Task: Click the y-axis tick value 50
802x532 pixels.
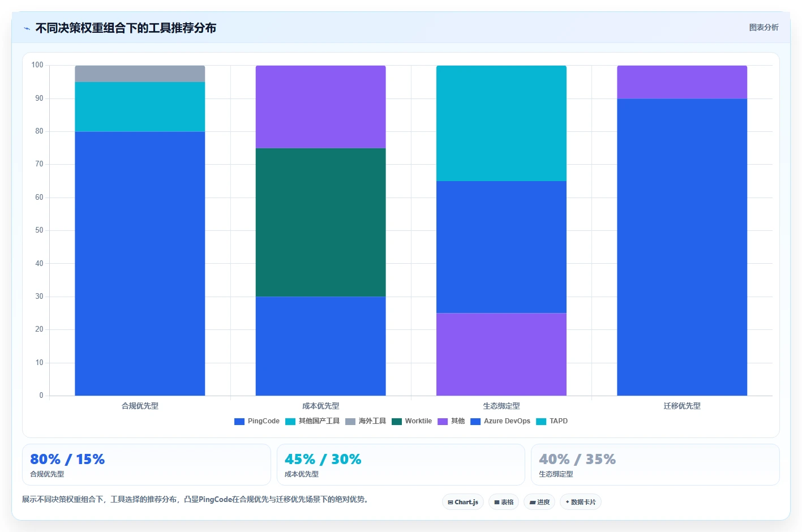Action: tap(39, 230)
